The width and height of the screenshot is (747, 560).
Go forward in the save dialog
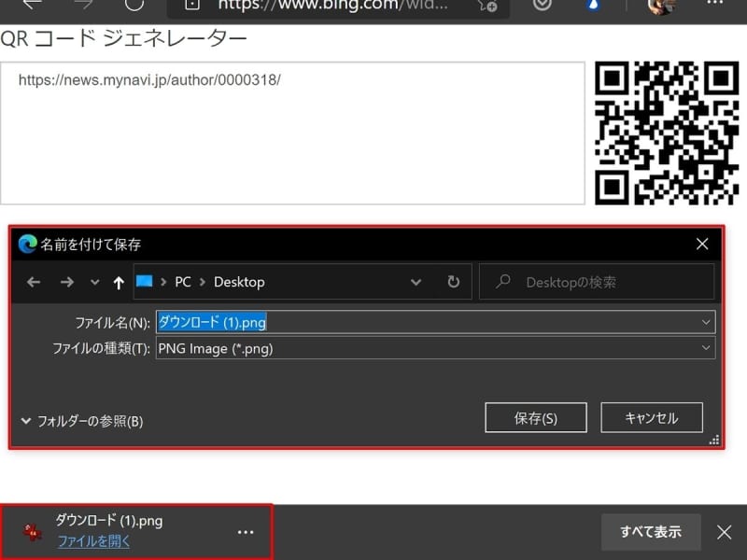(66, 282)
